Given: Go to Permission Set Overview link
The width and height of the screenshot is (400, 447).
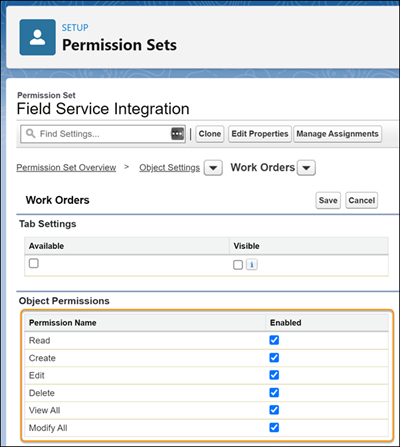Looking at the screenshot, I should click(x=66, y=167).
